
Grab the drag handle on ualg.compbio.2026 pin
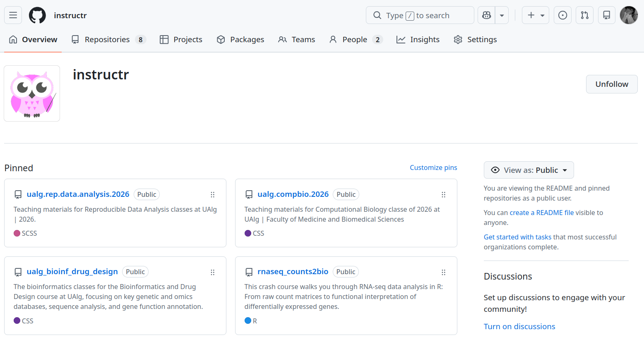(443, 195)
